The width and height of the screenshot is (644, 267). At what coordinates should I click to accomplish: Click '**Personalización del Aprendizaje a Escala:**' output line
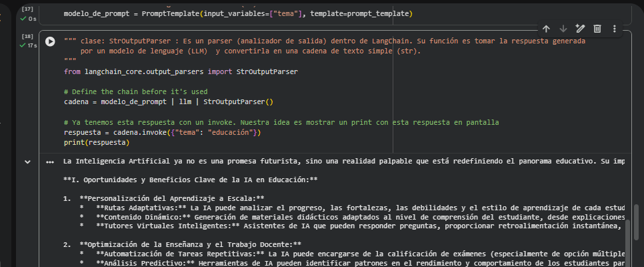pos(163,198)
